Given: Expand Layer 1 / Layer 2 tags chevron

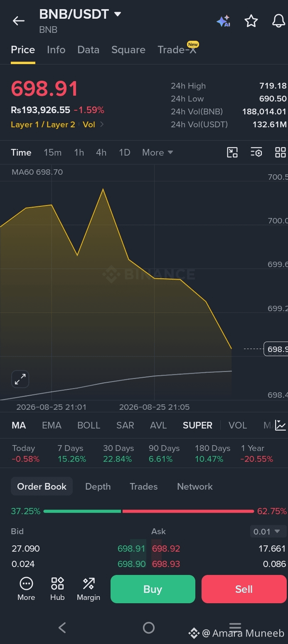Looking at the screenshot, I should (x=102, y=124).
